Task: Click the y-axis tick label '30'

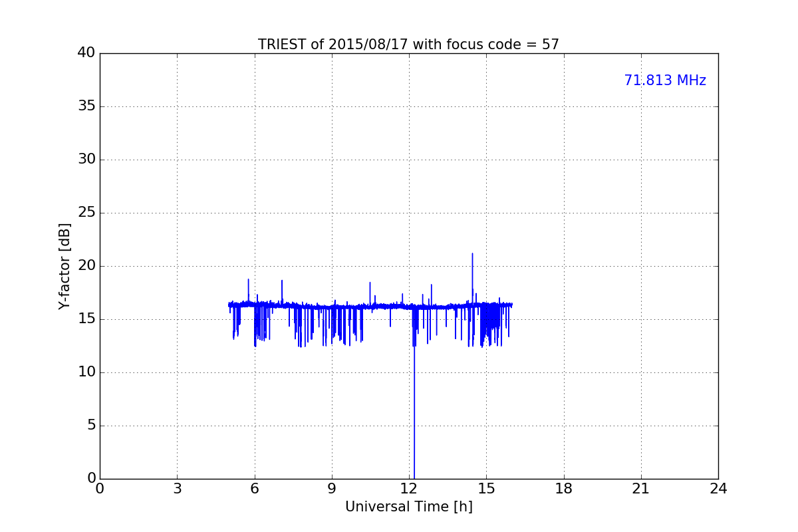Action: [x=86, y=160]
